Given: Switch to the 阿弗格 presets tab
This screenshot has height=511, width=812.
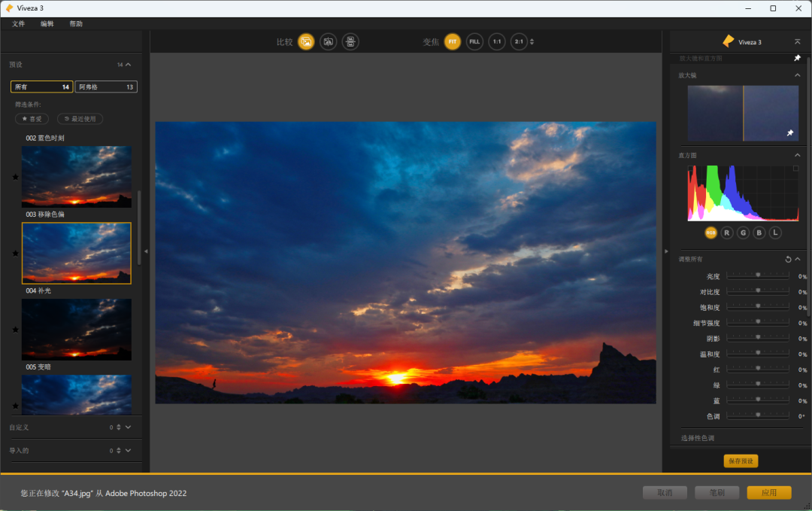Looking at the screenshot, I should [106, 87].
